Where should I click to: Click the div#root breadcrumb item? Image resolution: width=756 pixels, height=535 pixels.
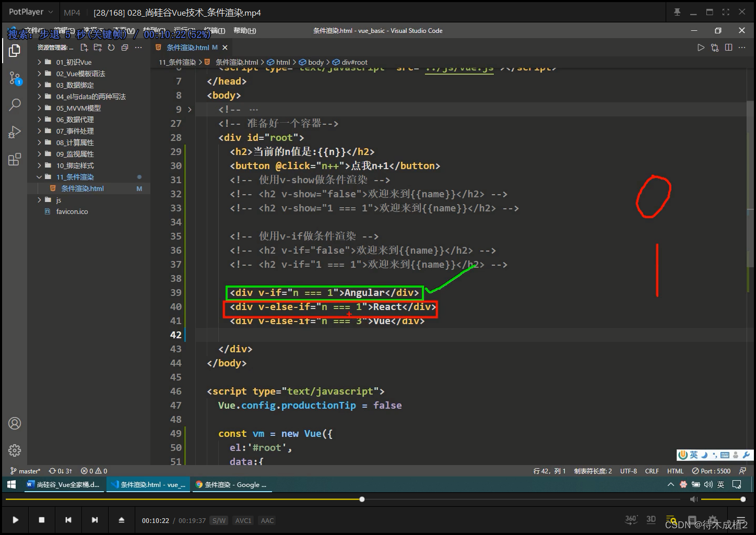coord(355,62)
